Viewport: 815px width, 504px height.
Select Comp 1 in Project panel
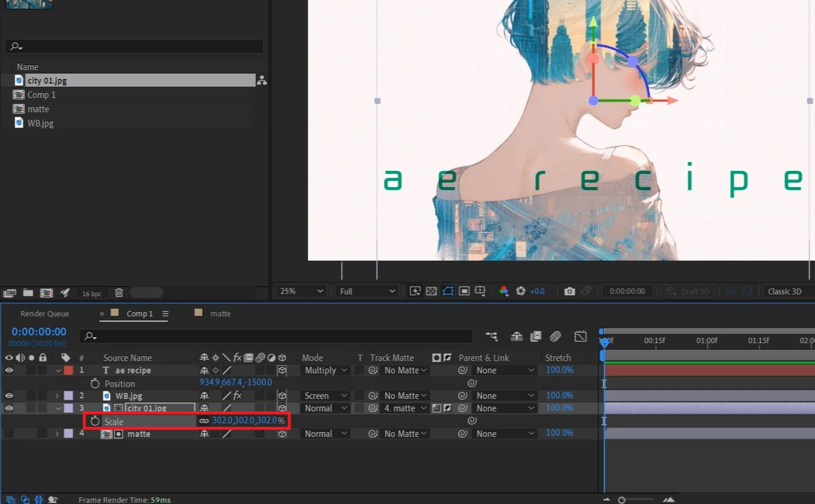(x=41, y=95)
